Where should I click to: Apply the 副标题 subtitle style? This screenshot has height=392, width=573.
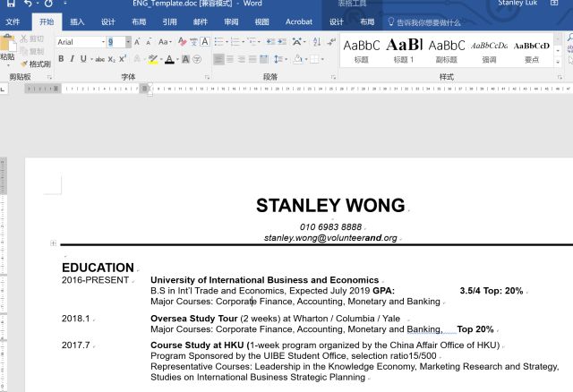click(x=447, y=50)
